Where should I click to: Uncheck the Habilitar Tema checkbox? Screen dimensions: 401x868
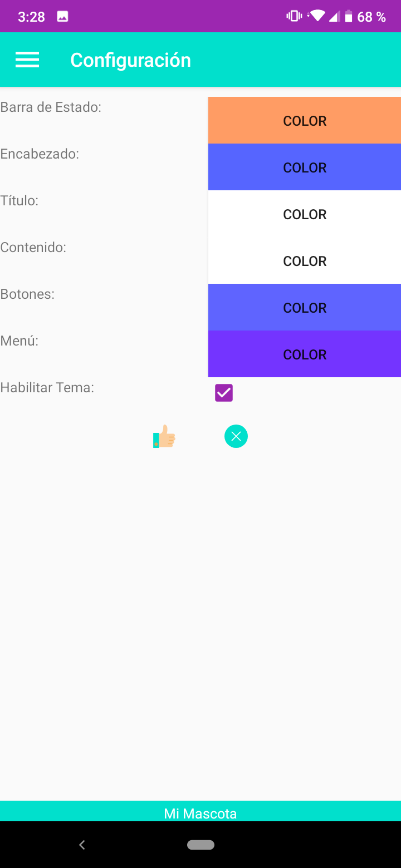224,393
